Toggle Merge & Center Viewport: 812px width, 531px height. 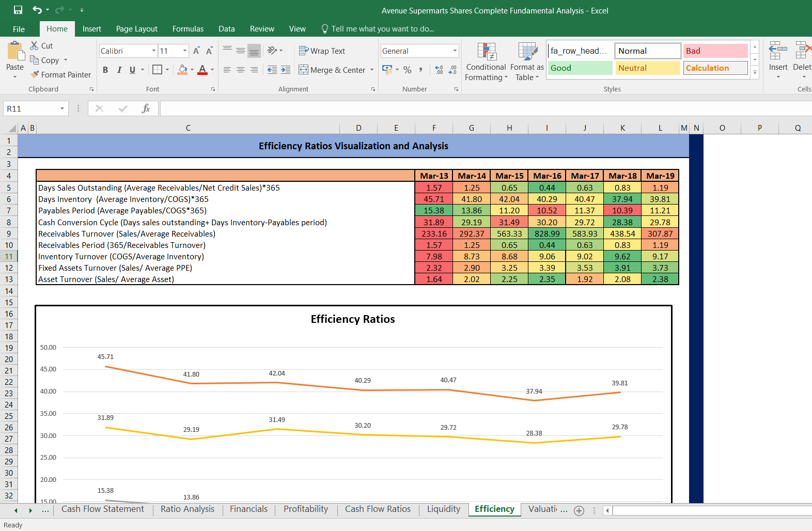(332, 70)
